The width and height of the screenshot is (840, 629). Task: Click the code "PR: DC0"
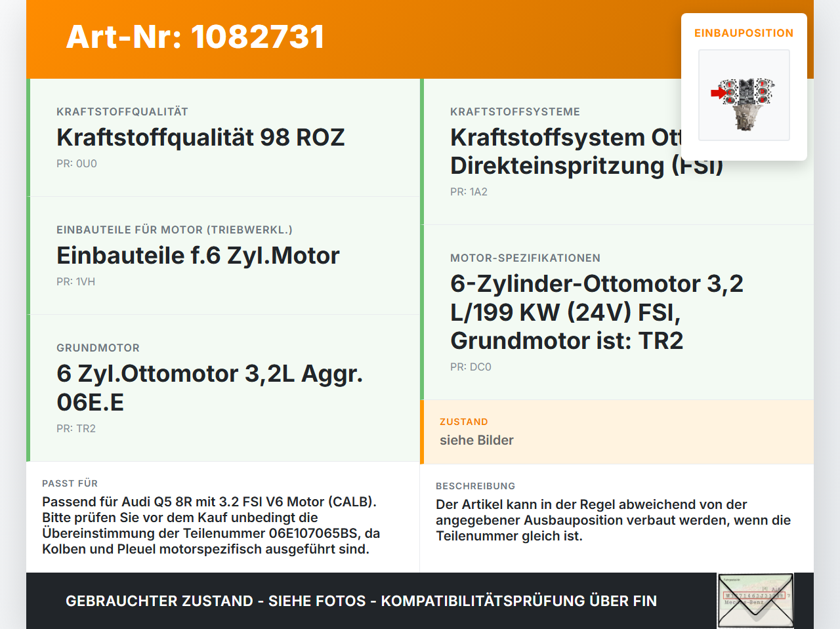coord(471,367)
